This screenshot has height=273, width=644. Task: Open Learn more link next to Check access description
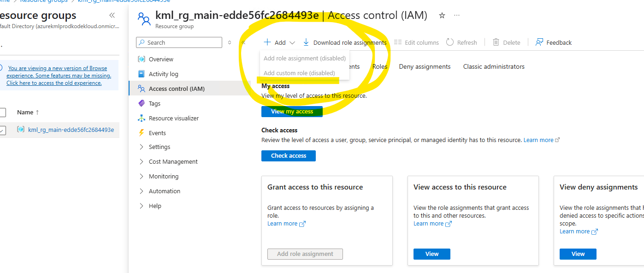542,140
